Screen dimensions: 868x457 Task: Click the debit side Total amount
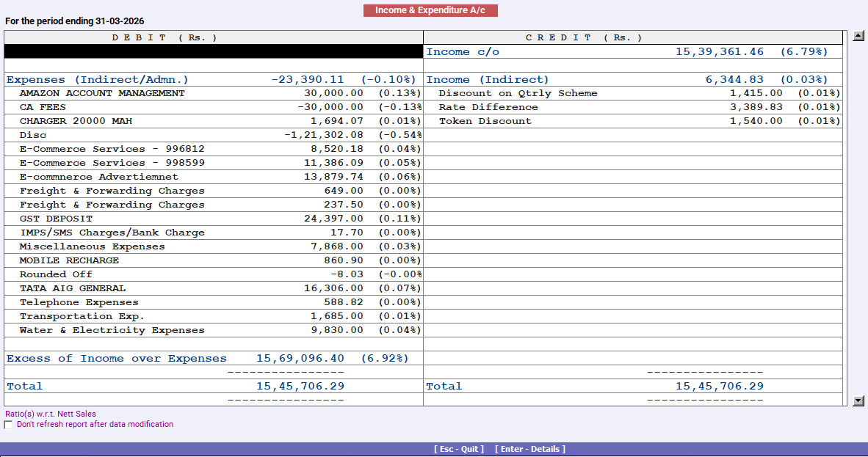click(x=300, y=386)
